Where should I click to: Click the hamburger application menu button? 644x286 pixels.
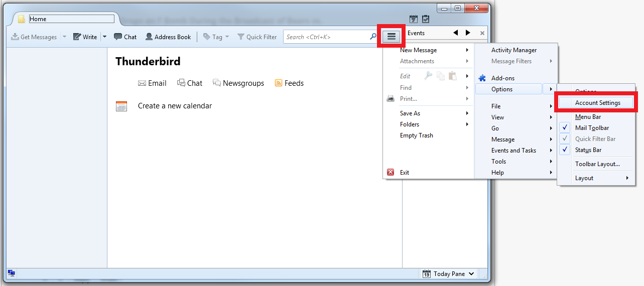click(x=392, y=37)
